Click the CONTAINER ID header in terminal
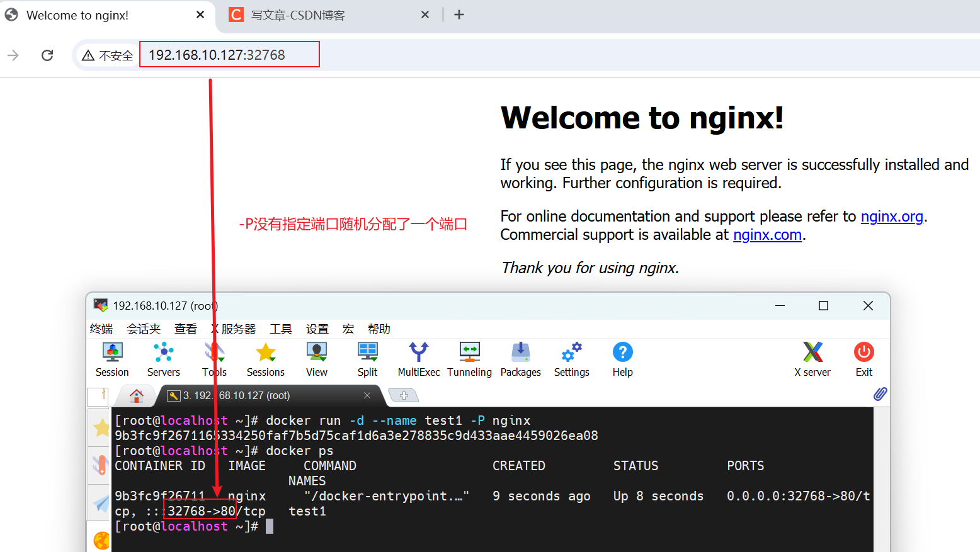The width and height of the screenshot is (980, 552). pos(160,466)
